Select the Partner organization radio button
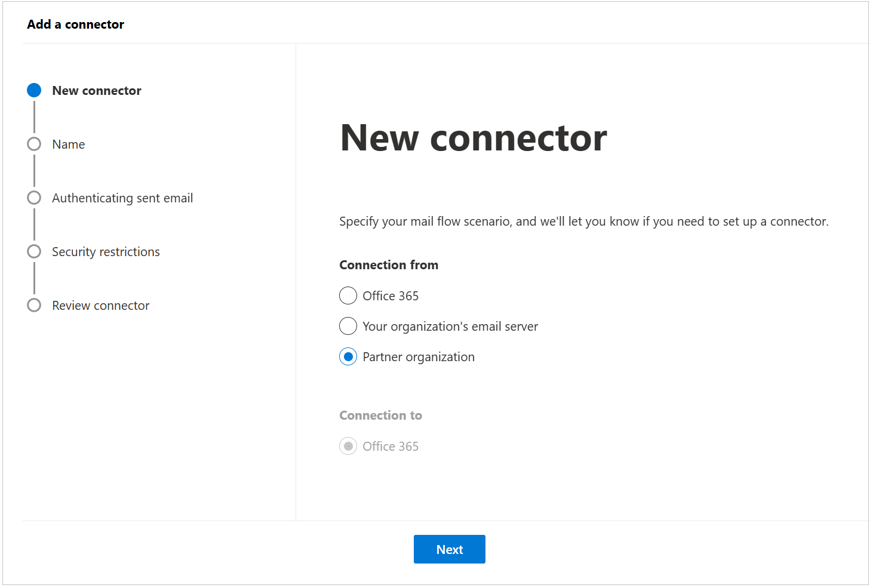This screenshot has height=588, width=870. point(348,356)
